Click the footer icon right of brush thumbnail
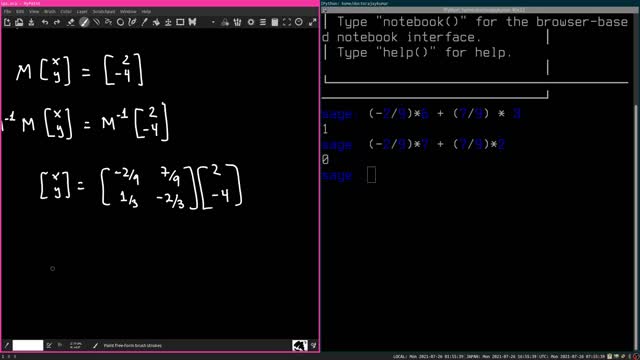This screenshot has height=360, width=640. point(313,345)
